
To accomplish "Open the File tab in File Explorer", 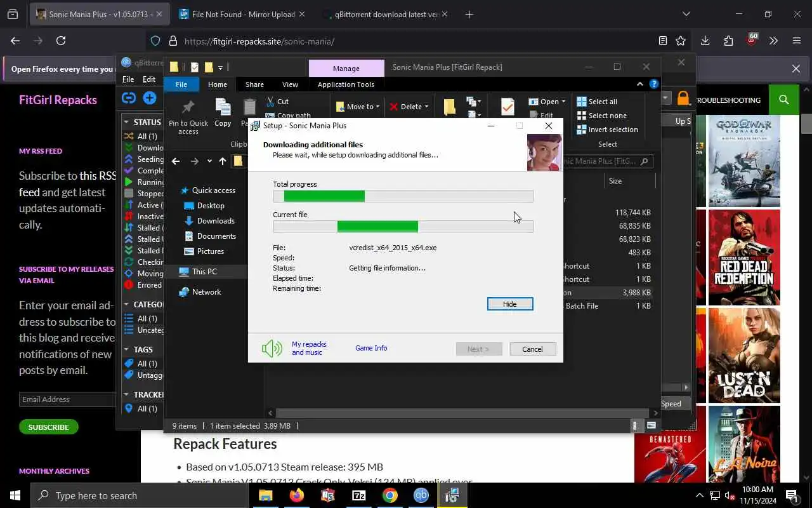I will 181,84.
